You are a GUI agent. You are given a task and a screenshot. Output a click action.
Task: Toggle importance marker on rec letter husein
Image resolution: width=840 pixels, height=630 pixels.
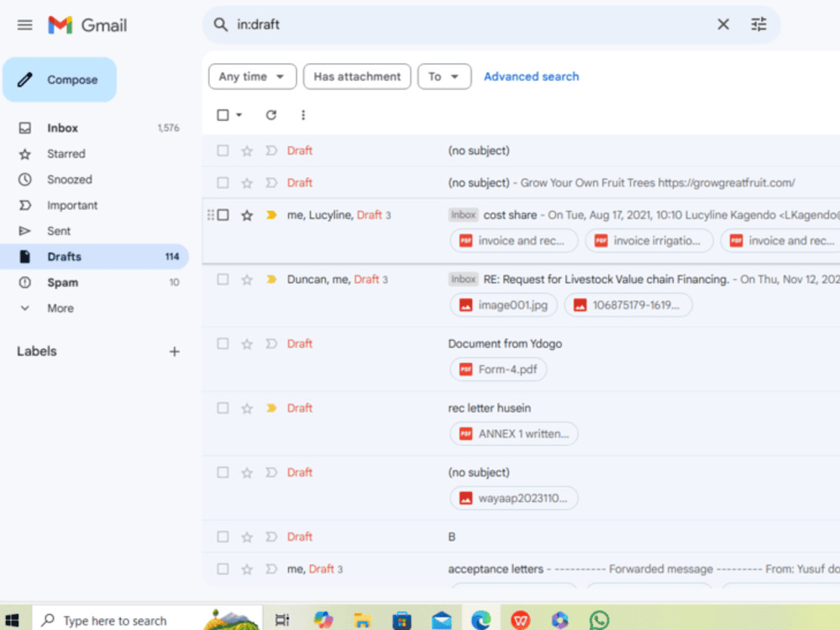[x=271, y=407]
